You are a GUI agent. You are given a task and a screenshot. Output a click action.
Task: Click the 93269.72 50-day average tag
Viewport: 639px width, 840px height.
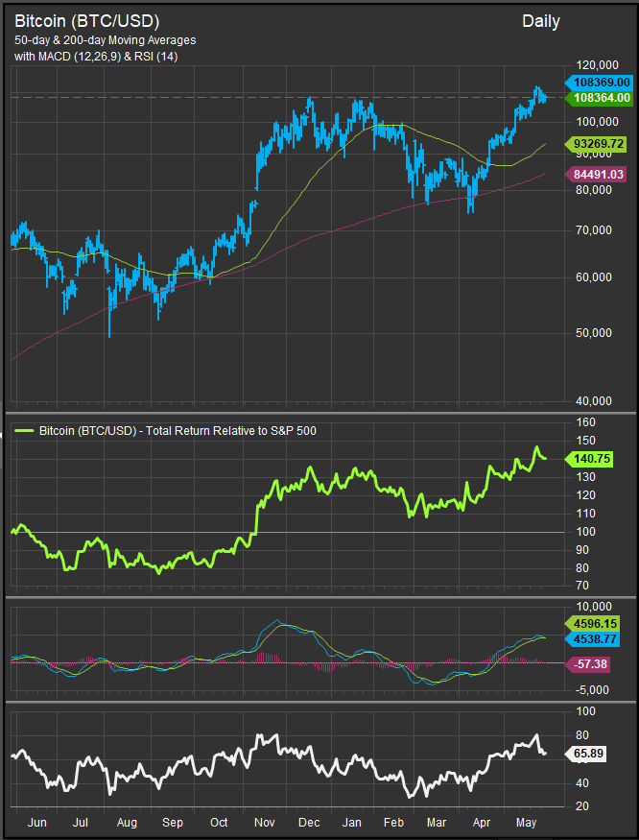[595, 144]
